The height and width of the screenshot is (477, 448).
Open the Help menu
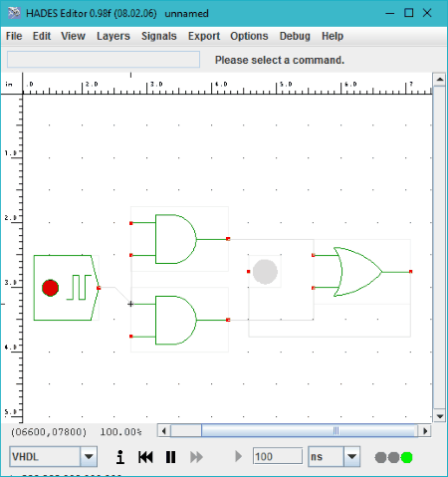point(333,36)
